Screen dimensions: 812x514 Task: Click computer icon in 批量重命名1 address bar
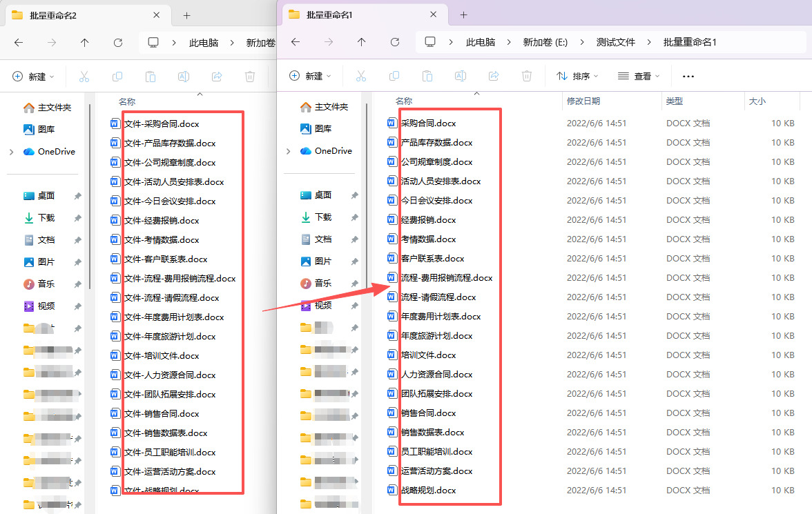429,42
